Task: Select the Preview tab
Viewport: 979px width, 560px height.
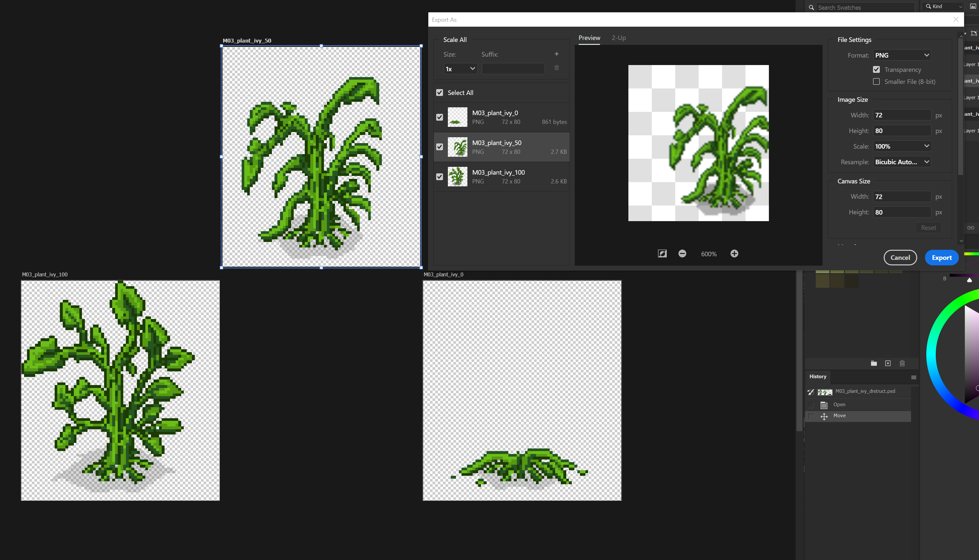Action: click(589, 38)
